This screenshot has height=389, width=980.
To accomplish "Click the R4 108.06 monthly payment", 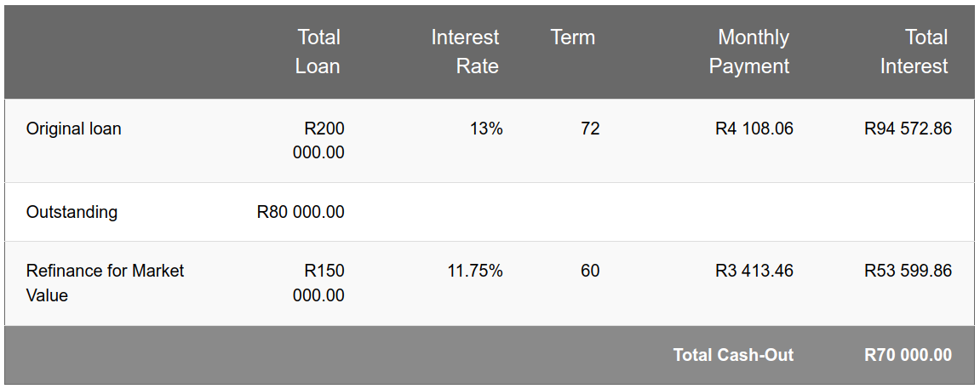I will (x=754, y=129).
